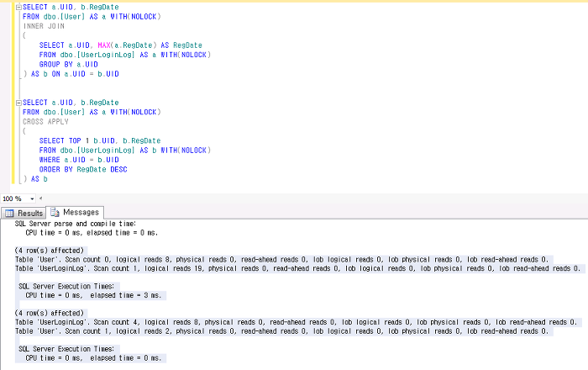
Task: Collapse the first SELECT query block
Action: point(18,7)
